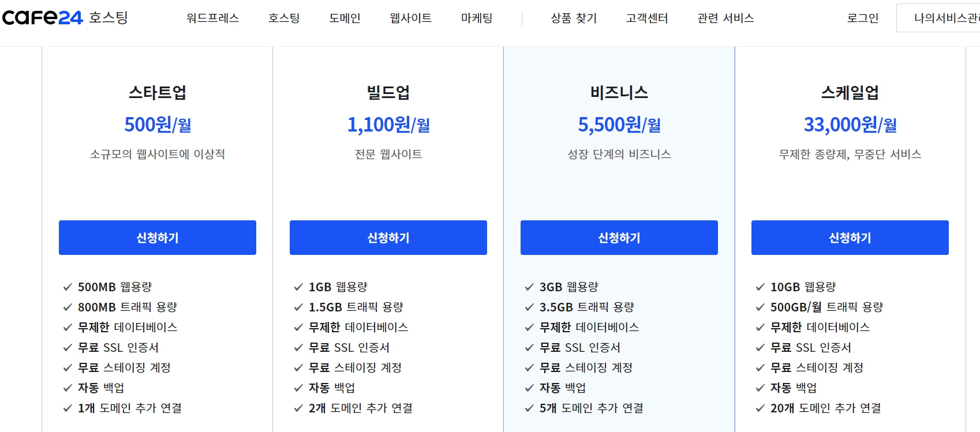Open the 웹사이트 dropdown
Viewport: 980px width, 432px height.
[x=410, y=18]
